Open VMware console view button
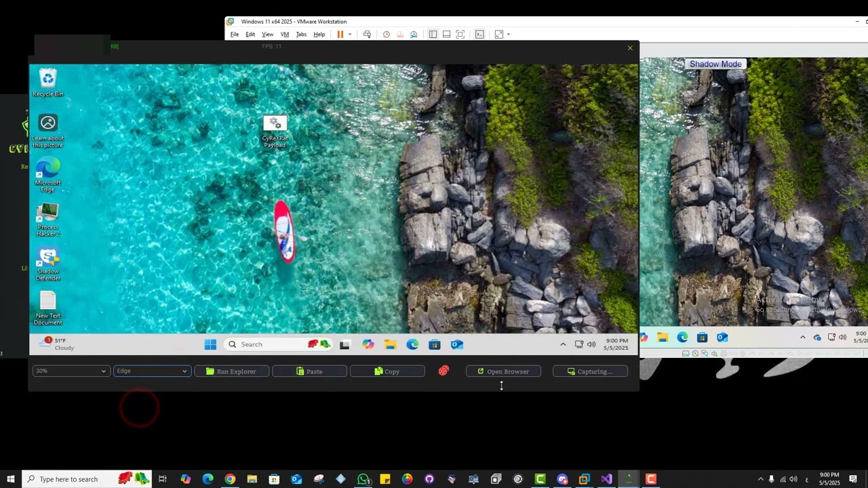The image size is (868, 488). 479,35
